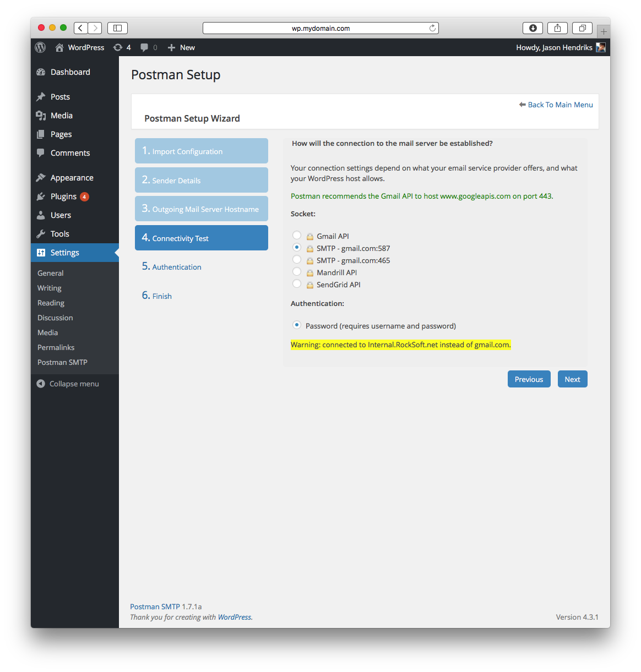Click the Postman Setup Wizard heading
The width and height of the screenshot is (641, 672).
[192, 118]
